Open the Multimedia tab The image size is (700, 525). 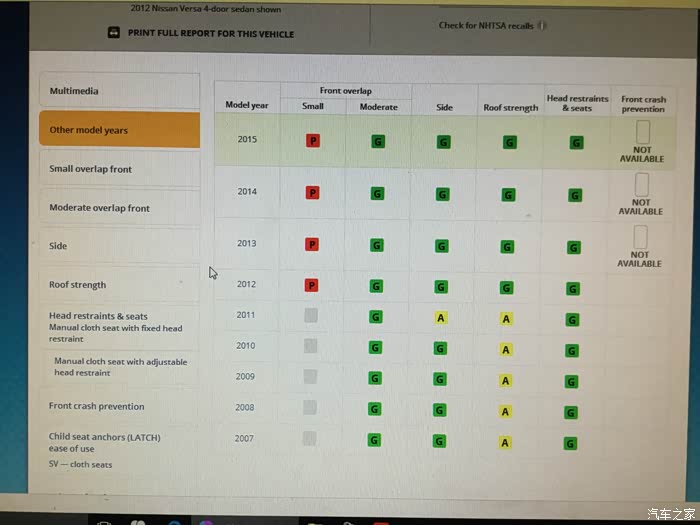[x=118, y=91]
